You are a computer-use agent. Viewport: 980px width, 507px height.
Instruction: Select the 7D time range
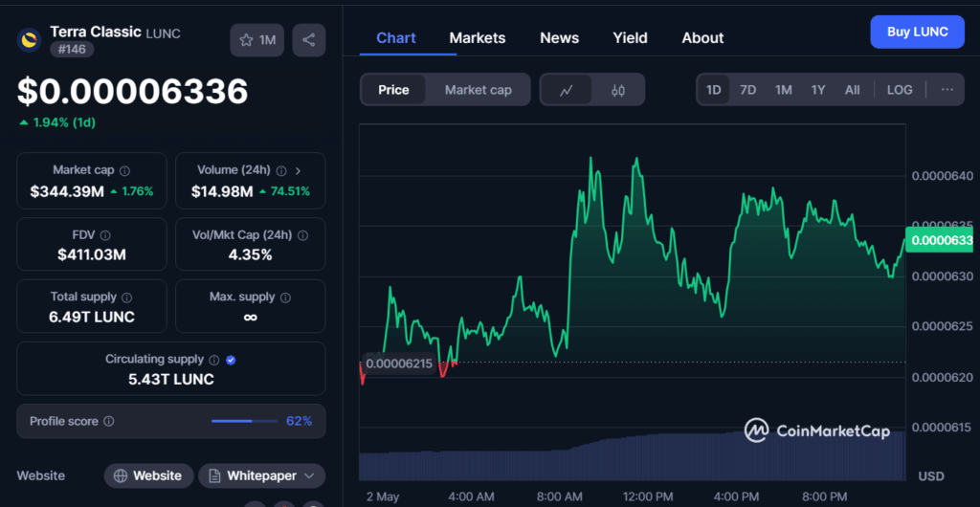(x=748, y=90)
